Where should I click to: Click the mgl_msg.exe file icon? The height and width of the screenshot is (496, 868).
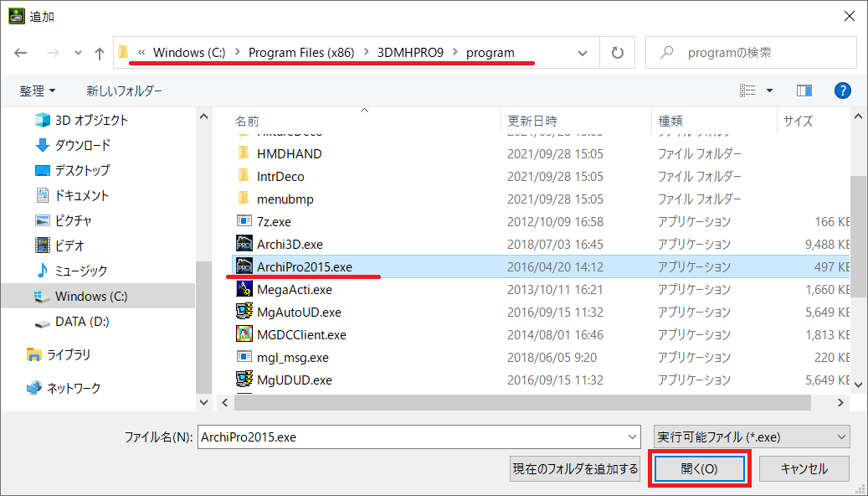[x=244, y=357]
